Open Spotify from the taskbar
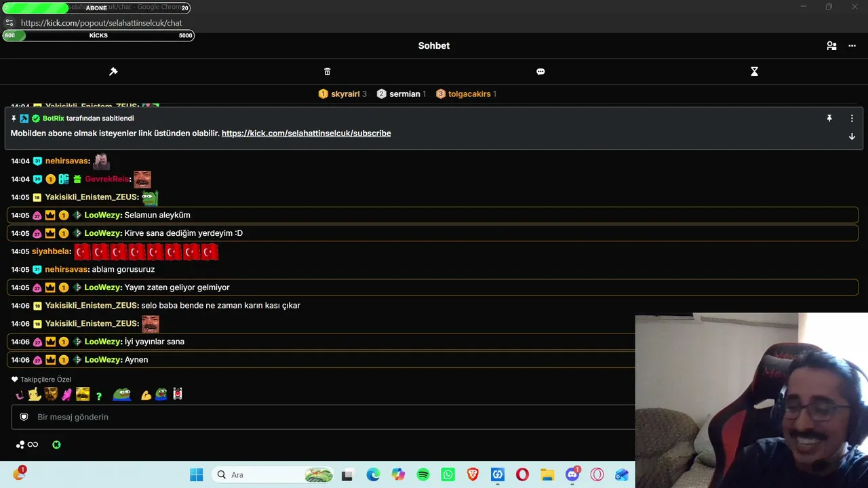Screen dimensions: 868x488 [x=423, y=474]
